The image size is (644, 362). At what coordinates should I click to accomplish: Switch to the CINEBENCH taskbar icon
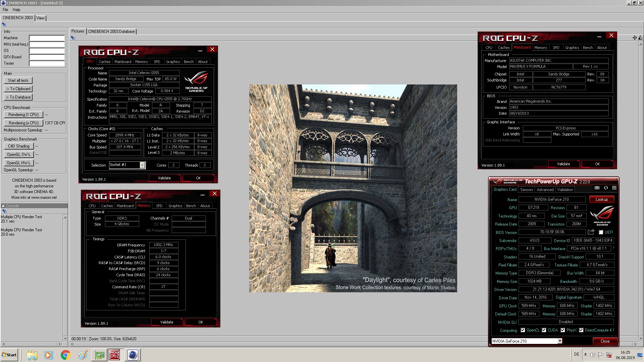click(132, 355)
